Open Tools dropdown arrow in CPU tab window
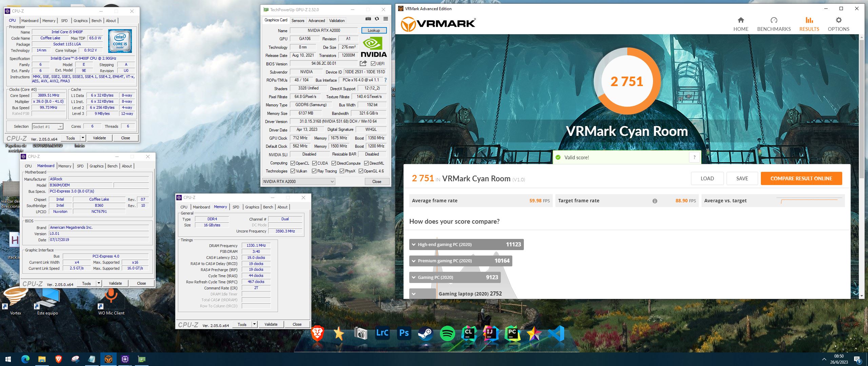 coord(82,138)
